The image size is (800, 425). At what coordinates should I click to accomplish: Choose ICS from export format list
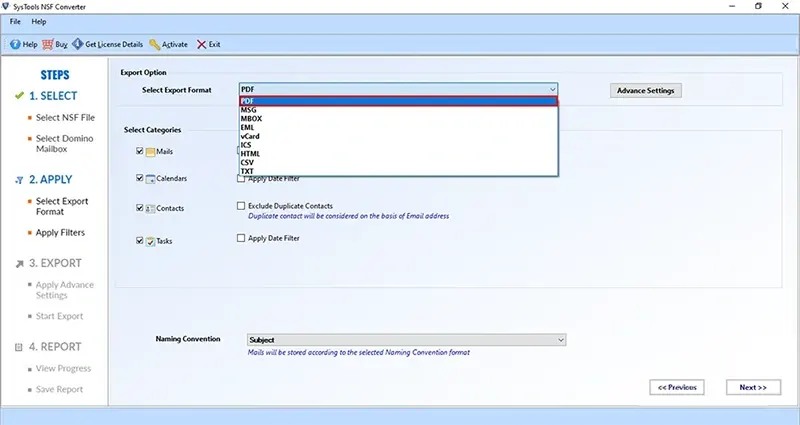coord(398,145)
